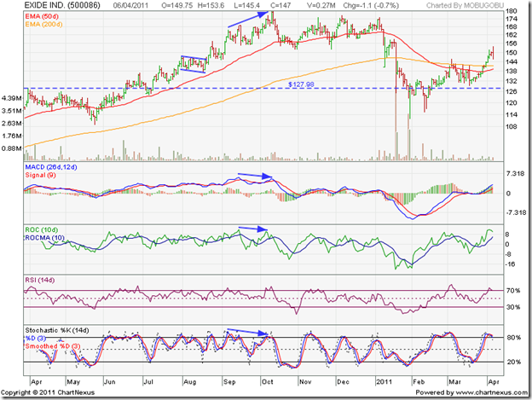532x400 pixels.
Task: Click the Stochastic %K (14d) label
Action: pos(57,330)
